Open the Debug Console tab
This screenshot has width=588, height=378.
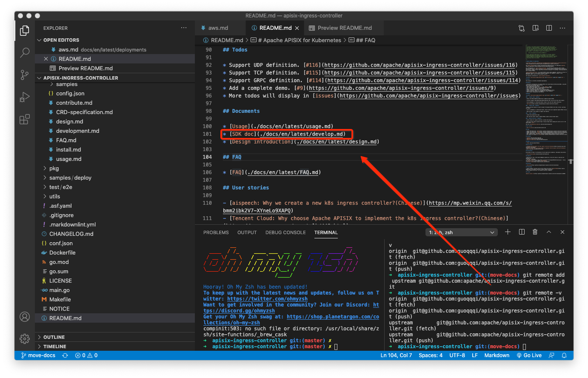285,232
